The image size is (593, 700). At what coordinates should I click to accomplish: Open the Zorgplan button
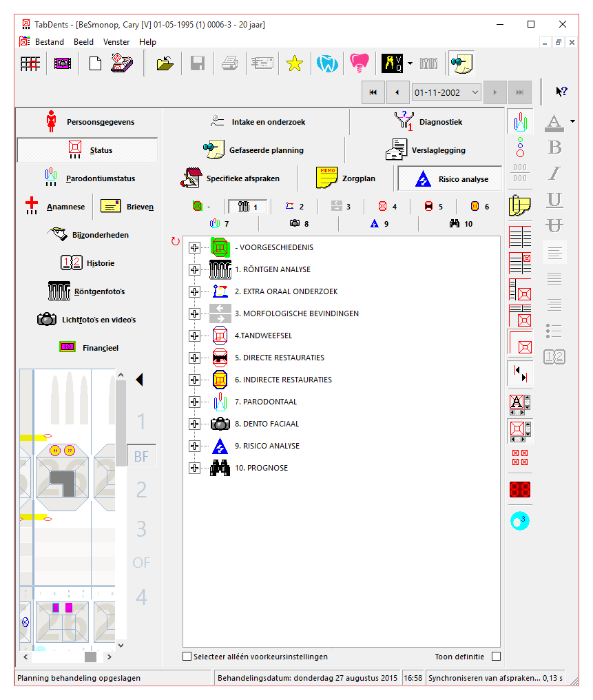(346, 178)
